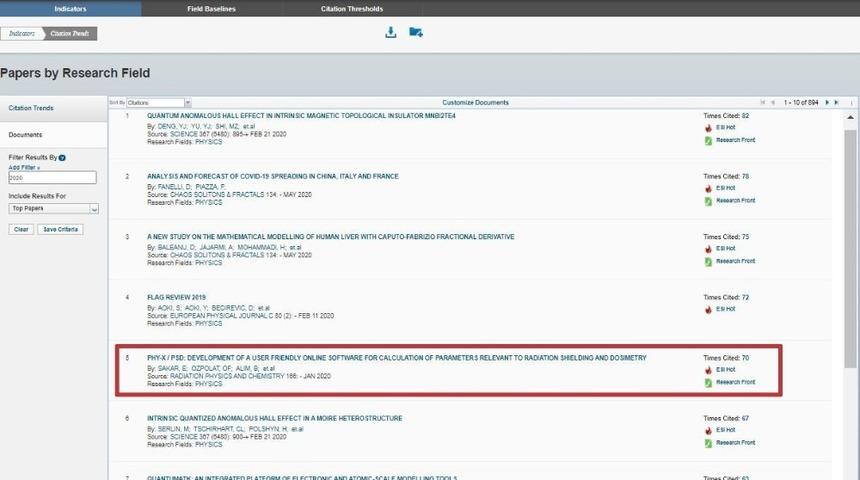Click Research Front icon for paper 5
Screen dimensions: 860x480
coord(708,382)
